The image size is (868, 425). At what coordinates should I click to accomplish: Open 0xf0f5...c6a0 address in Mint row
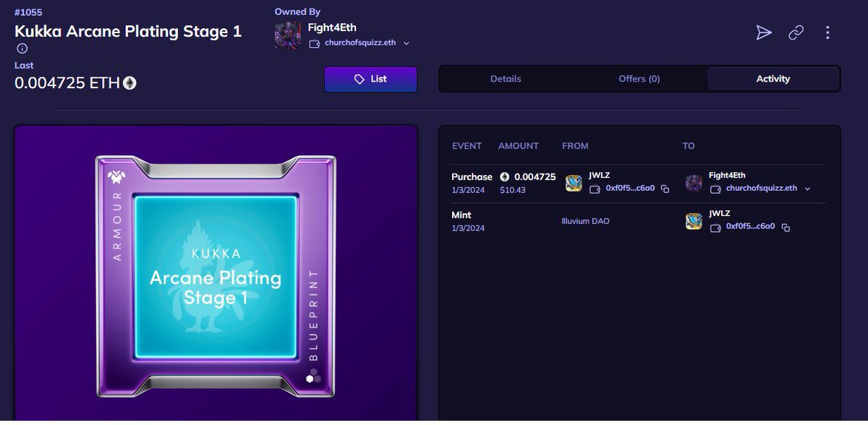[751, 226]
